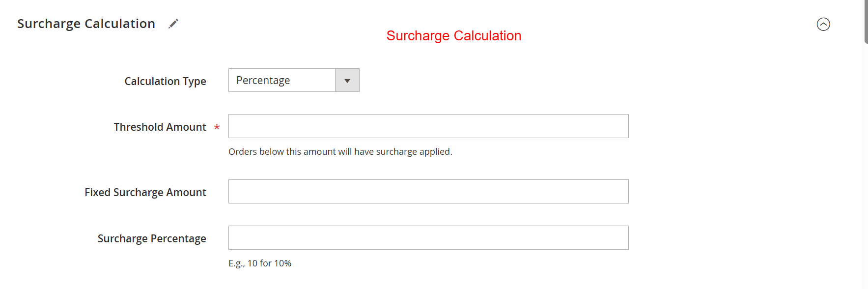
Task: Click the word Percentage in the select box
Action: [x=263, y=80]
